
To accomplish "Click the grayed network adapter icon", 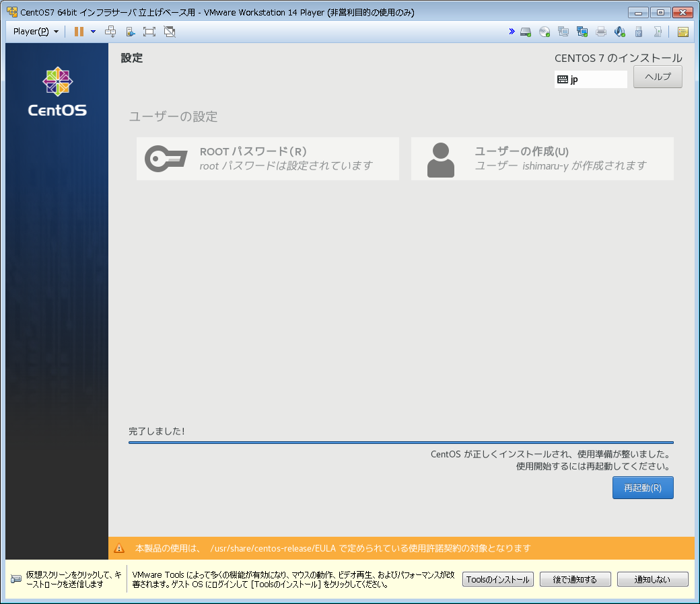I will coord(563,32).
